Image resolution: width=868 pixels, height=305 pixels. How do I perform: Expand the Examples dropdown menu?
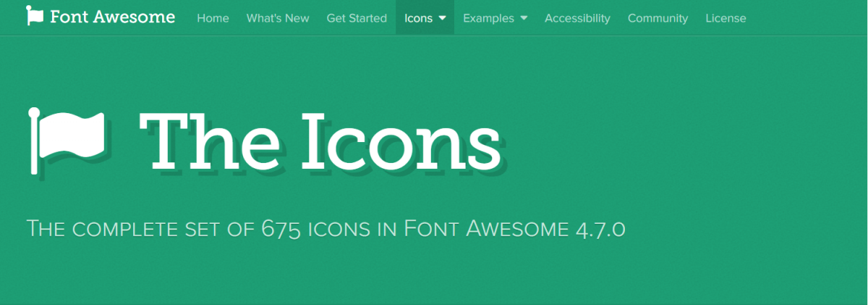[x=495, y=18]
